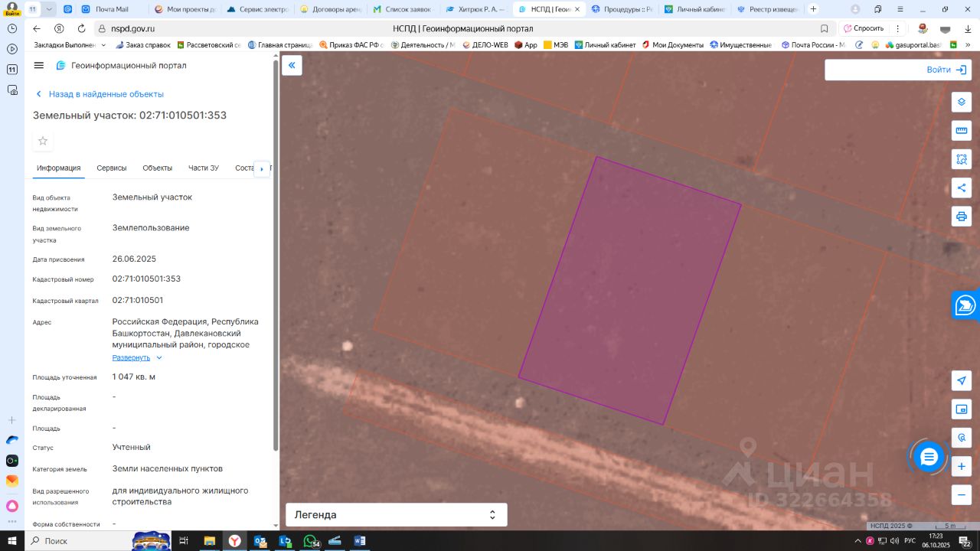Image resolution: width=980 pixels, height=551 pixels.
Task: Open Word from the taskbar
Action: 360,541
